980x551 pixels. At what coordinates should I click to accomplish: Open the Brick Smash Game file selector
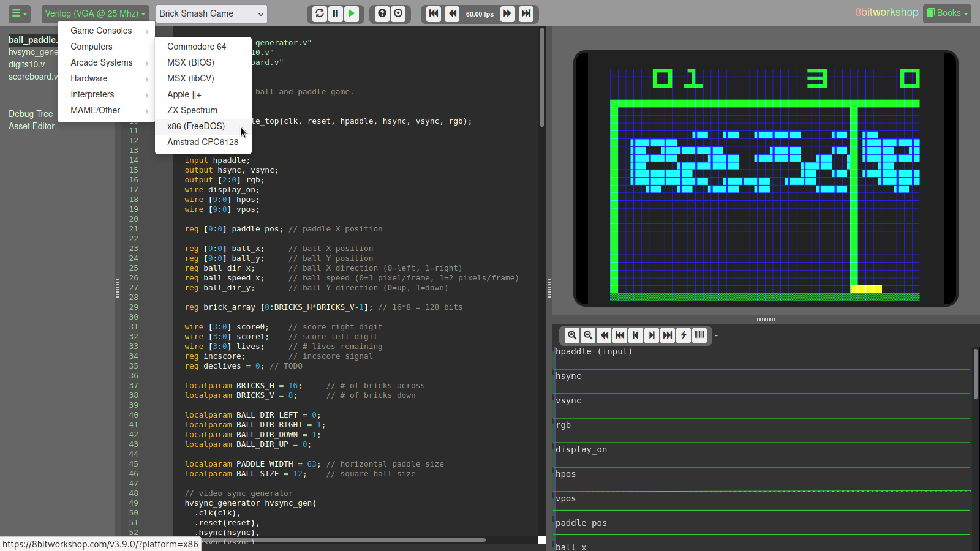(x=211, y=13)
